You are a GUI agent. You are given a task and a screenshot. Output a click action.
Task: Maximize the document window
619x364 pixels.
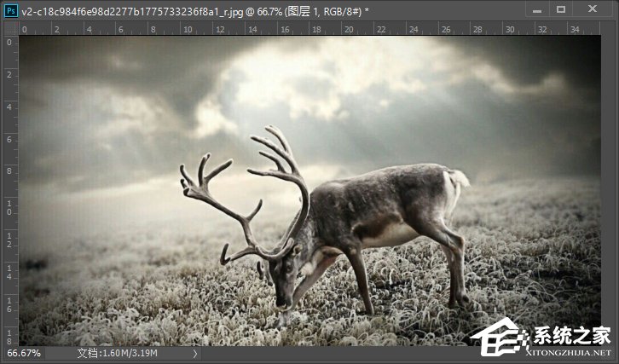point(561,9)
